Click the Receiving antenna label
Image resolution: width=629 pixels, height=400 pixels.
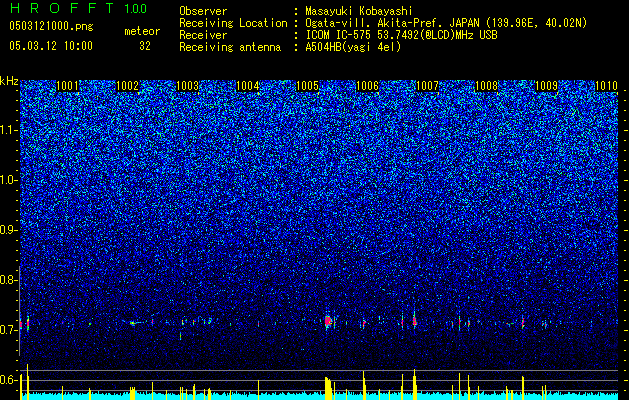[x=230, y=47]
